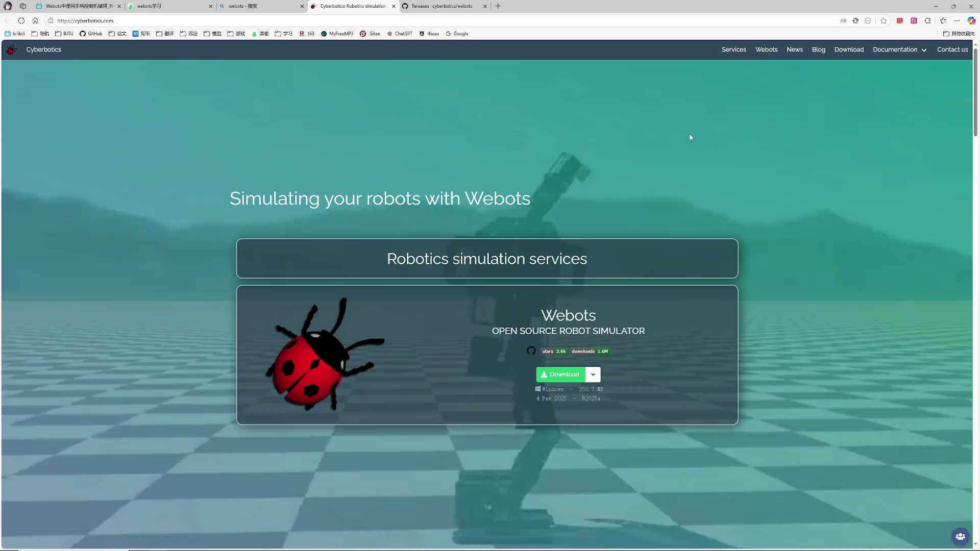Open the Copilot icon in the browser toolbar
The image size is (980, 551).
(971, 21)
